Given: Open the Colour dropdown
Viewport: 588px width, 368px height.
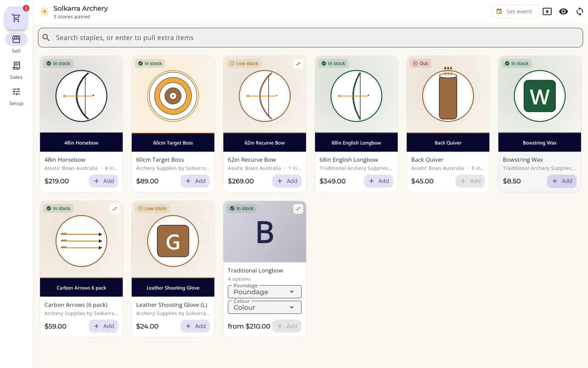Looking at the screenshot, I should click(x=265, y=307).
